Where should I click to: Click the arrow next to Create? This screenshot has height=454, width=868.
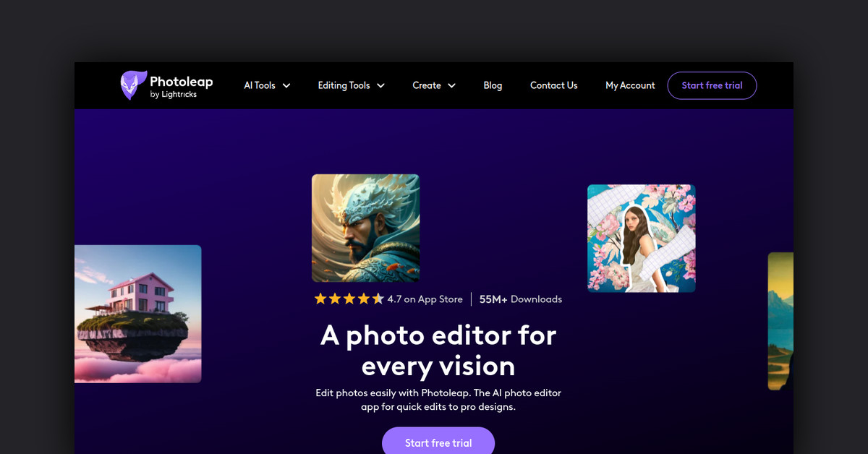[452, 85]
